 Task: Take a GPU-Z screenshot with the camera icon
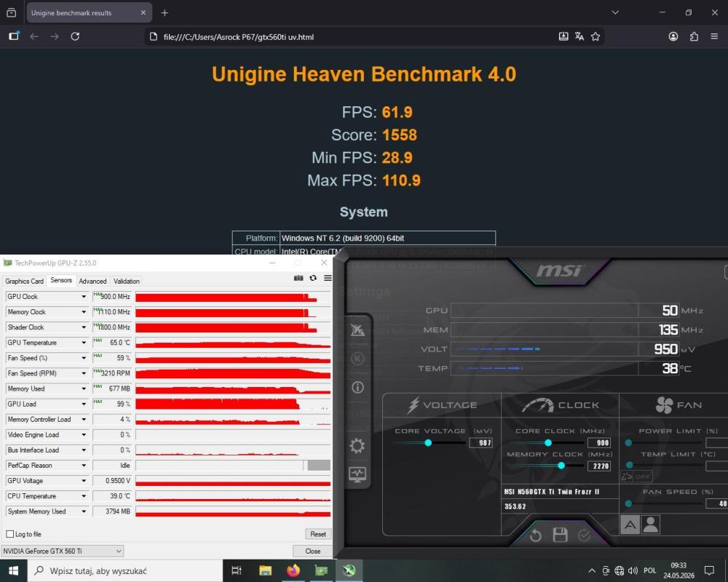point(298,278)
